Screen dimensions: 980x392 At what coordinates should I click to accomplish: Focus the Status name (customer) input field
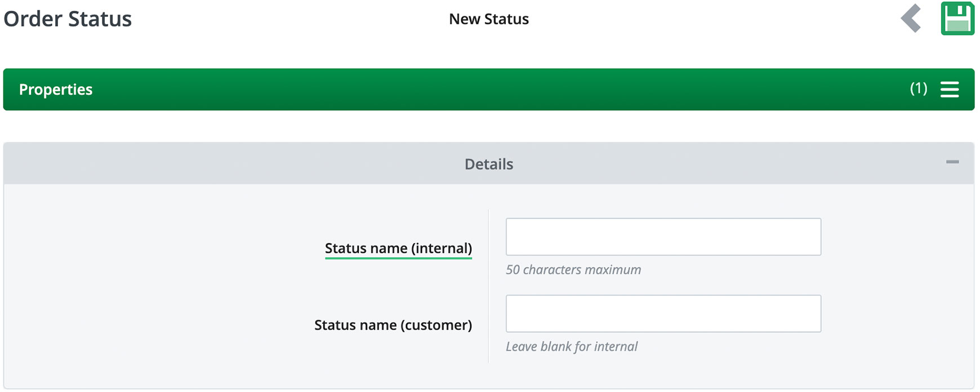point(663,313)
